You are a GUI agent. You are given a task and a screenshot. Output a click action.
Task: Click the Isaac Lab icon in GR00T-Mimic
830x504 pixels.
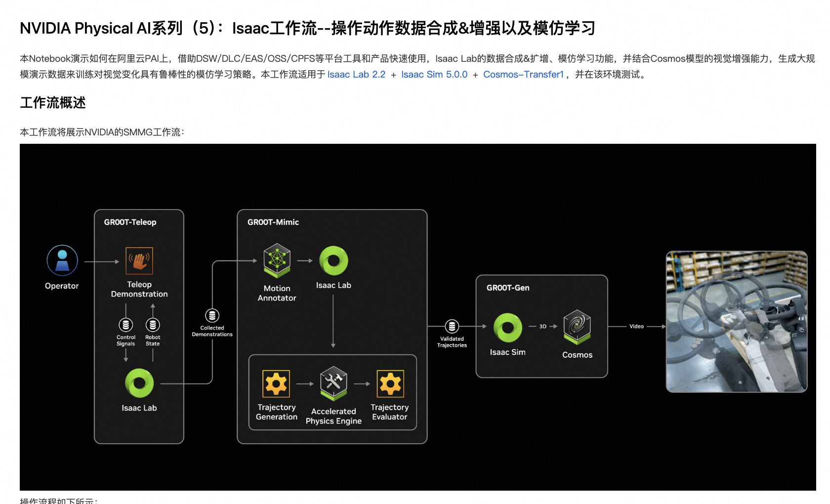(334, 260)
